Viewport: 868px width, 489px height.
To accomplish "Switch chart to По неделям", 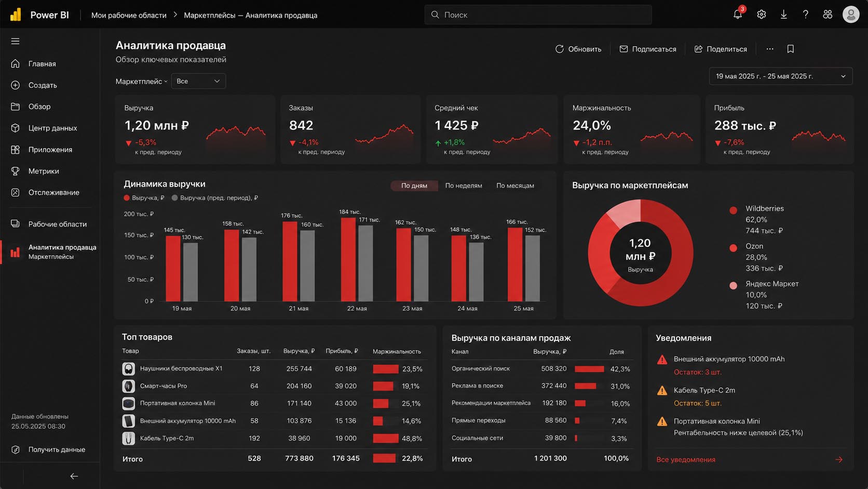I will click(464, 186).
